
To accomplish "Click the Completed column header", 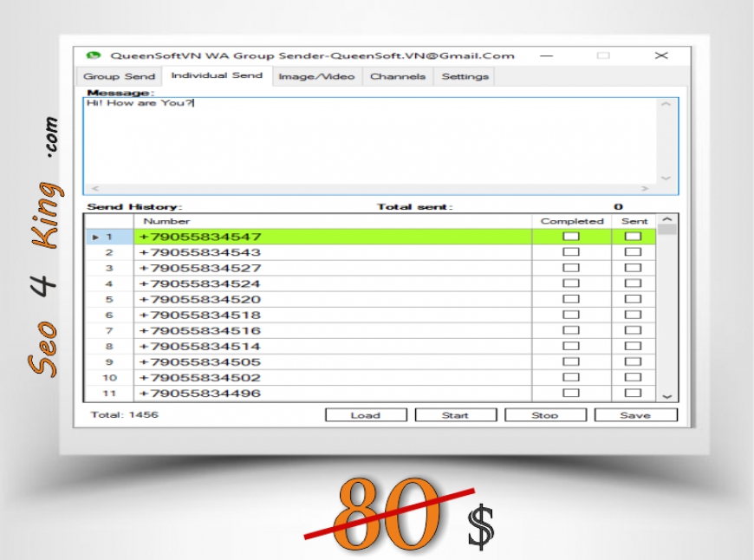I will pos(572,221).
